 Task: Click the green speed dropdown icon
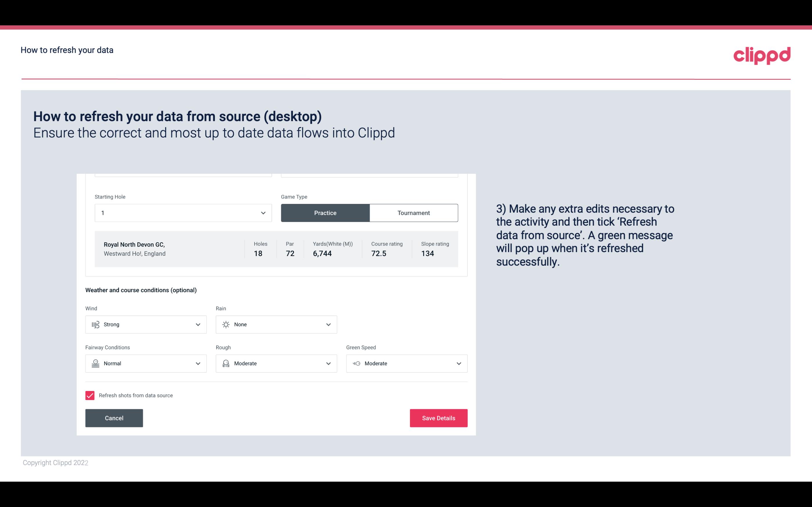pyautogui.click(x=458, y=363)
